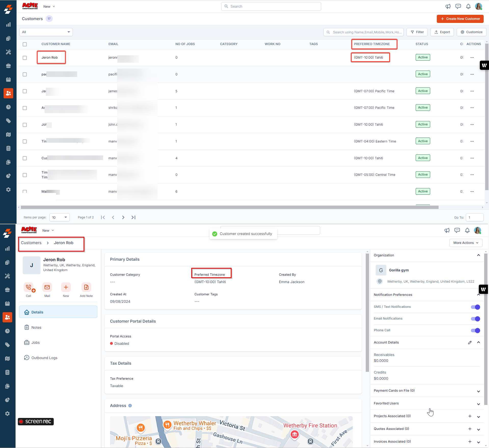Switch to Outbound Logs tab

[x=44, y=358]
